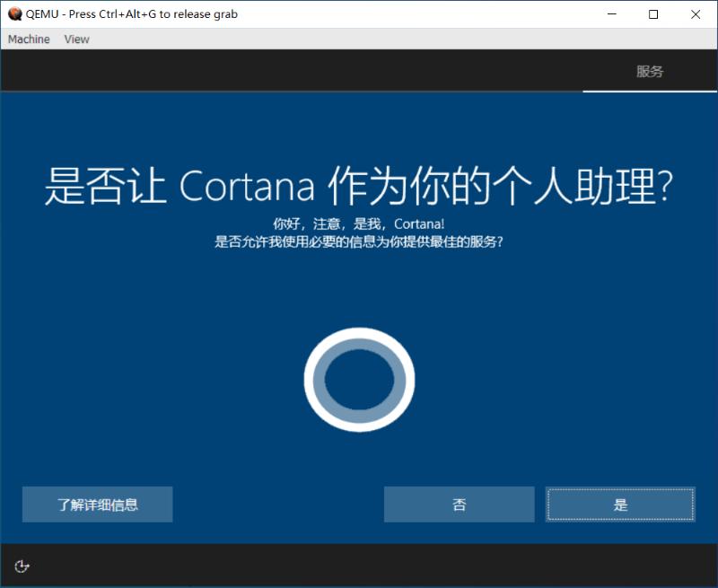Click the Cortana greeting text 你好，注意，是我，Cortana!
Image resolution: width=718 pixels, height=588 pixels.
point(359,224)
